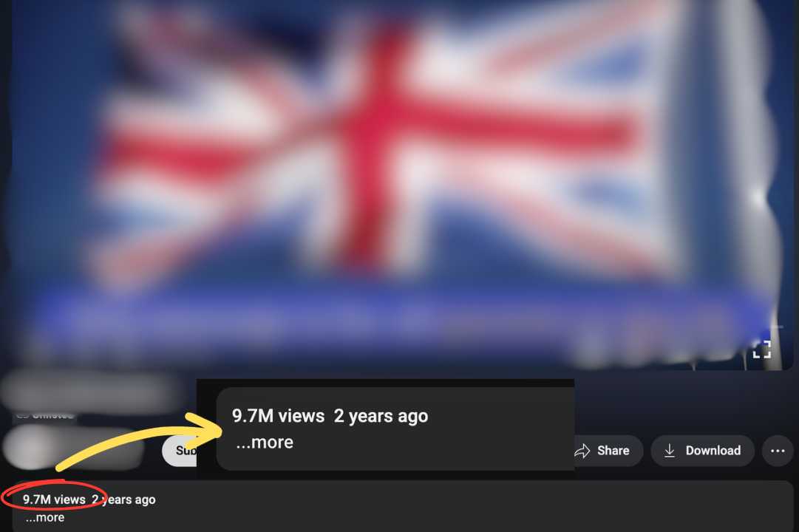Click the blurred channel avatar and name
This screenshot has width=799, height=532.
point(74,448)
